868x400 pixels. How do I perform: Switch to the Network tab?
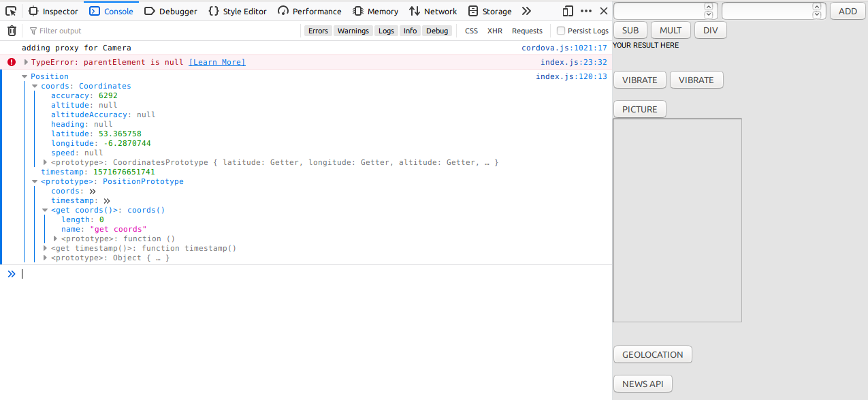[433, 11]
